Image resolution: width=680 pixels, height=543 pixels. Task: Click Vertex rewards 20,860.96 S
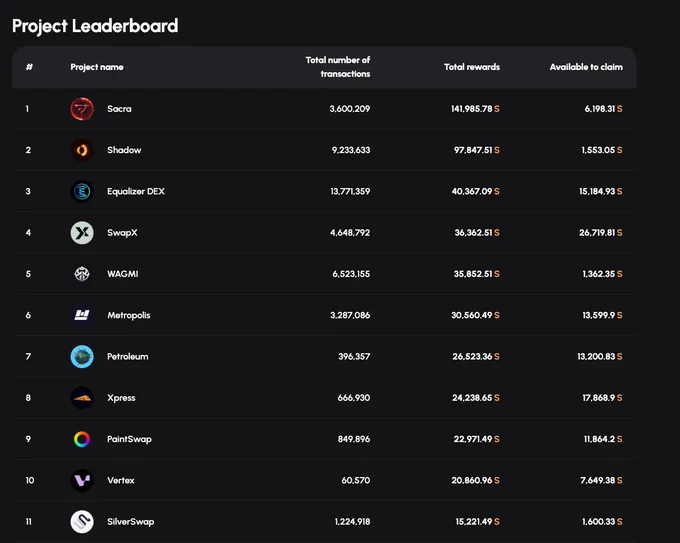tap(475, 481)
